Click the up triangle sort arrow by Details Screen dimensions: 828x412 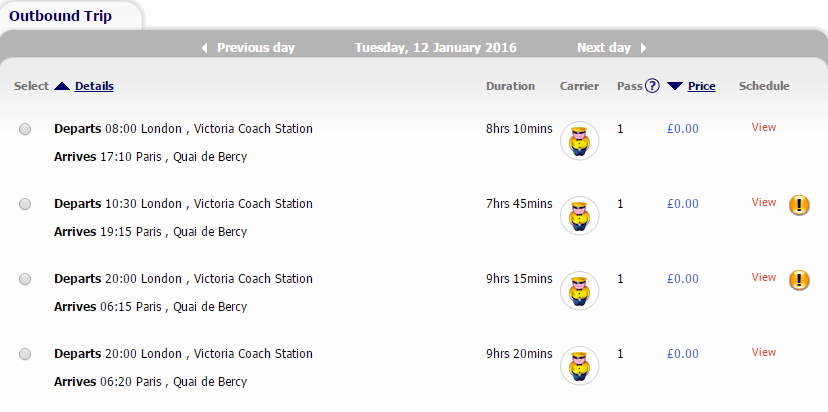[62, 86]
